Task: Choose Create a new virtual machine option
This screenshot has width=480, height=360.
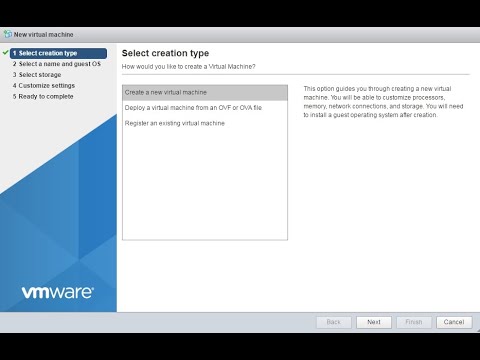Action: 205,93
